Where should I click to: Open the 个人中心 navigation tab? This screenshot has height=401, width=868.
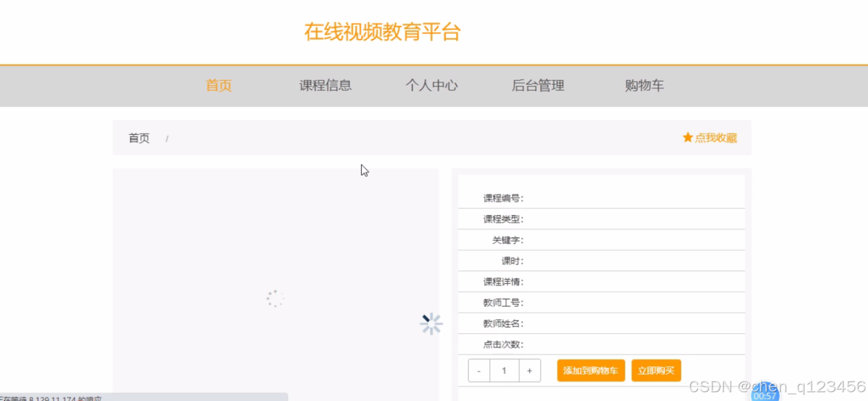431,85
